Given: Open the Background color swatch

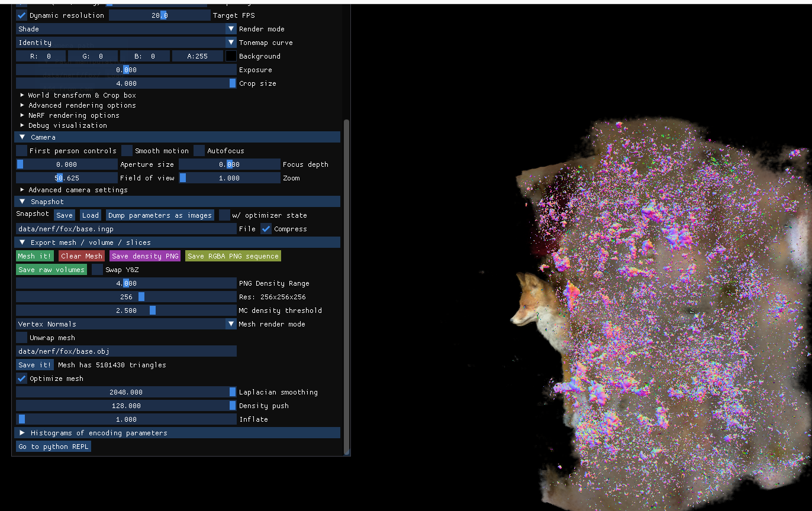Looking at the screenshot, I should (230, 56).
